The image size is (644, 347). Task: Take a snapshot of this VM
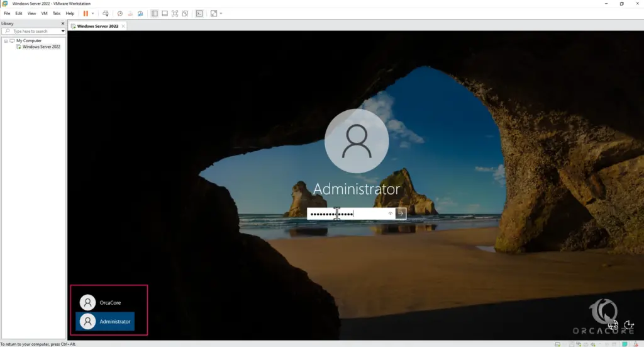click(x=120, y=14)
